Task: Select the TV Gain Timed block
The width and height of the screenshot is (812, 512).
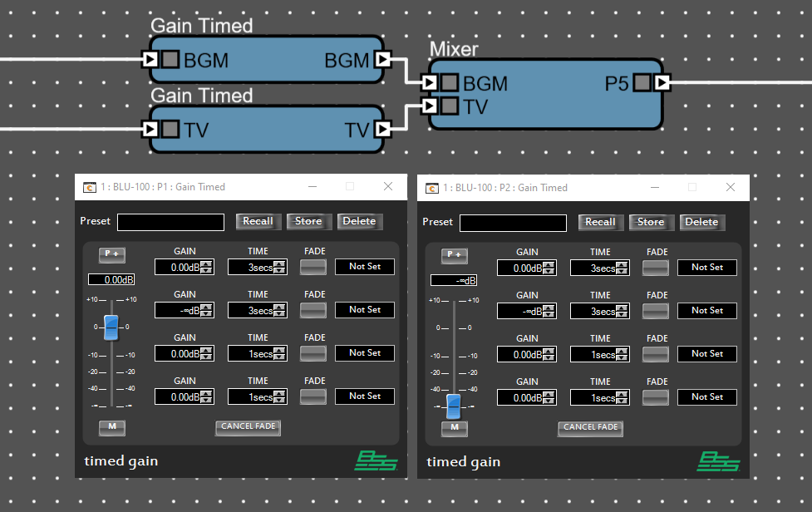Action: tap(267, 129)
